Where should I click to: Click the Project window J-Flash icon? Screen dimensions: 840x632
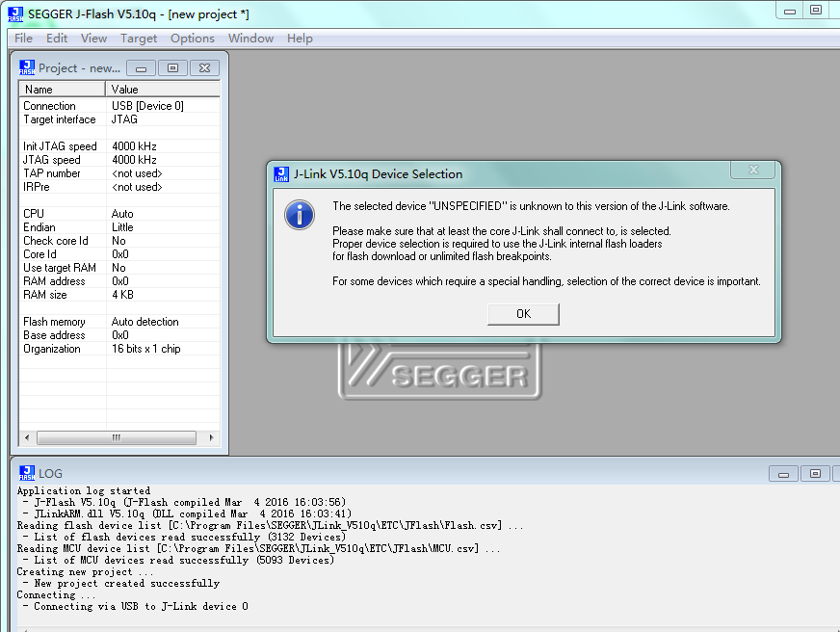[27, 68]
